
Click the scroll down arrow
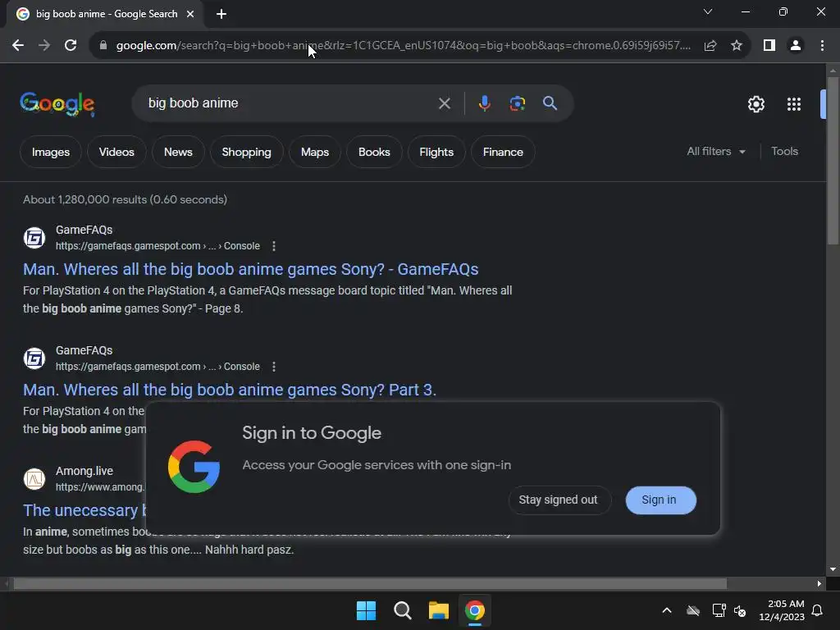(x=833, y=569)
